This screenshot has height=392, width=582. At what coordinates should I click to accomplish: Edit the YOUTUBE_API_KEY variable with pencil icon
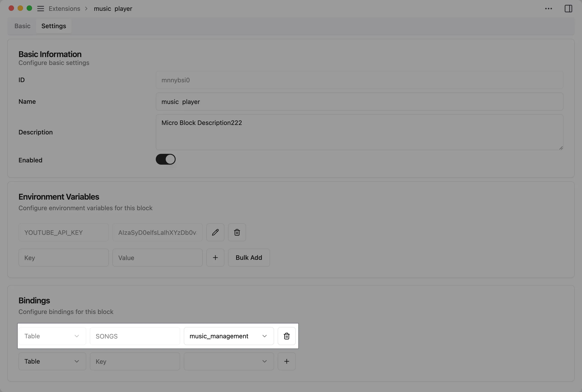pos(215,232)
